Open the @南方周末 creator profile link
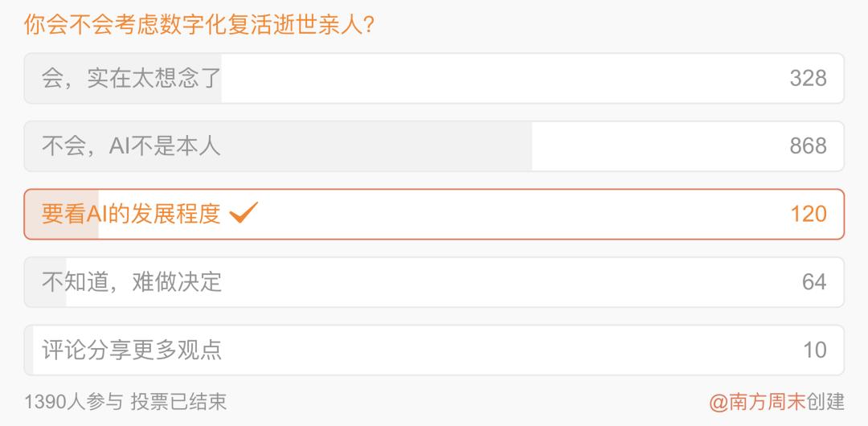 pos(758,401)
